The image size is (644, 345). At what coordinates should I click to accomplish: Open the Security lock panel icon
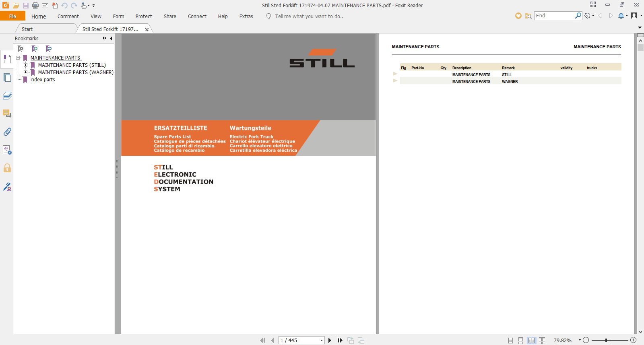7,168
